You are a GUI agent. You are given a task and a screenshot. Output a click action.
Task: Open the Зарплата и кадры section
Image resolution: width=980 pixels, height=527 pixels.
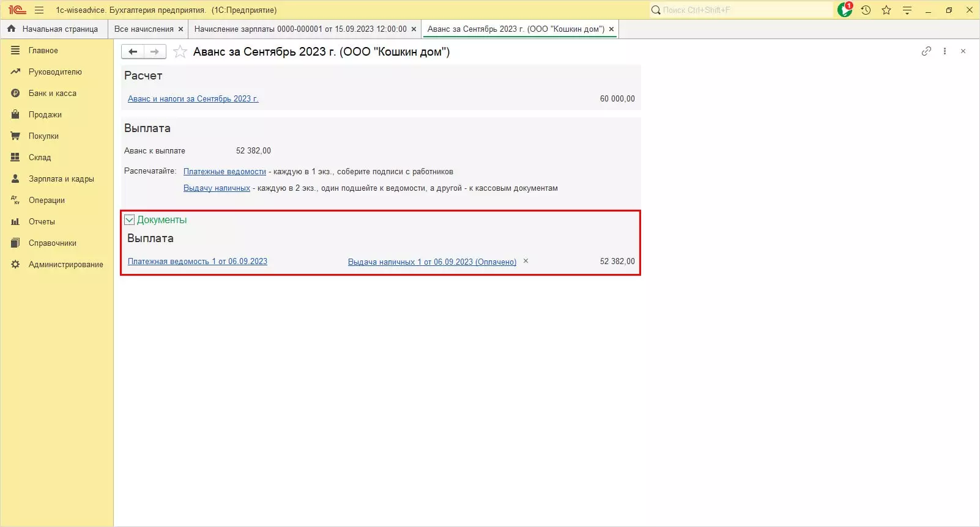[61, 179]
